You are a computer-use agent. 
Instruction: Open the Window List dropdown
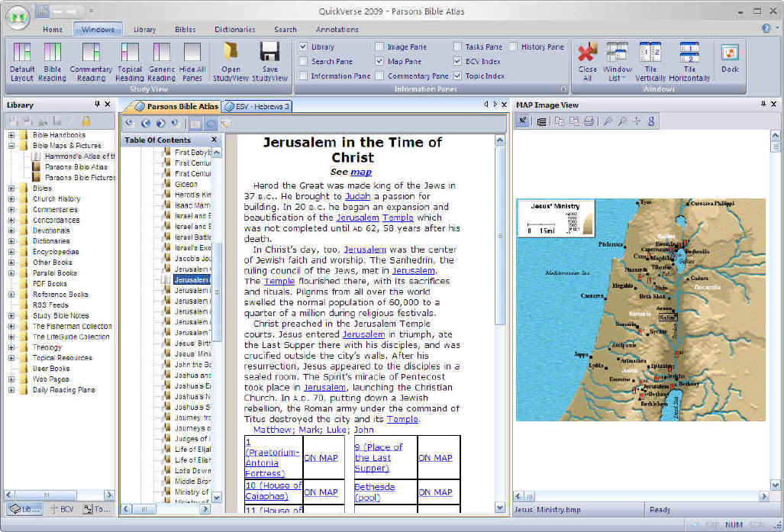point(618,62)
